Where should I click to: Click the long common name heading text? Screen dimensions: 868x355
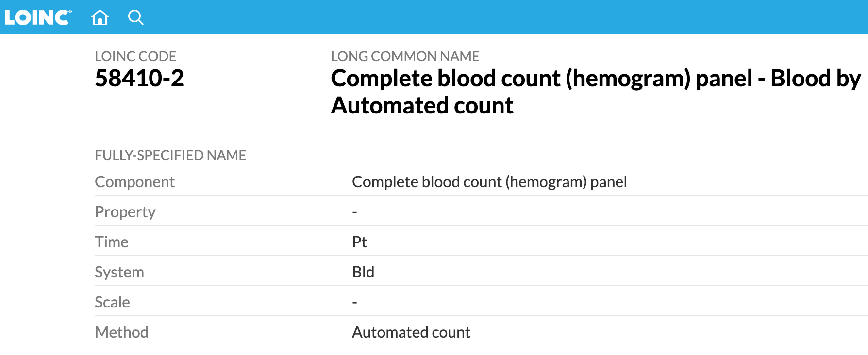596,92
